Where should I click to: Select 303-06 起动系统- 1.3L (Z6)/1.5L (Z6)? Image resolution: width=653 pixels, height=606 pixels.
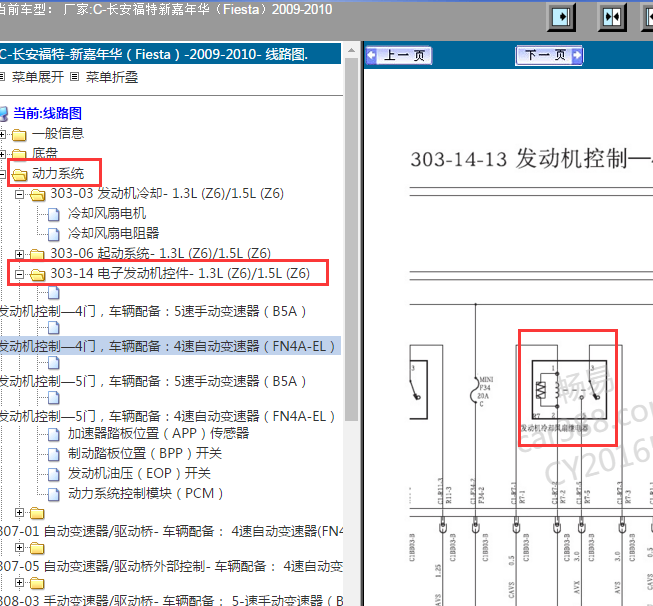click(160, 253)
